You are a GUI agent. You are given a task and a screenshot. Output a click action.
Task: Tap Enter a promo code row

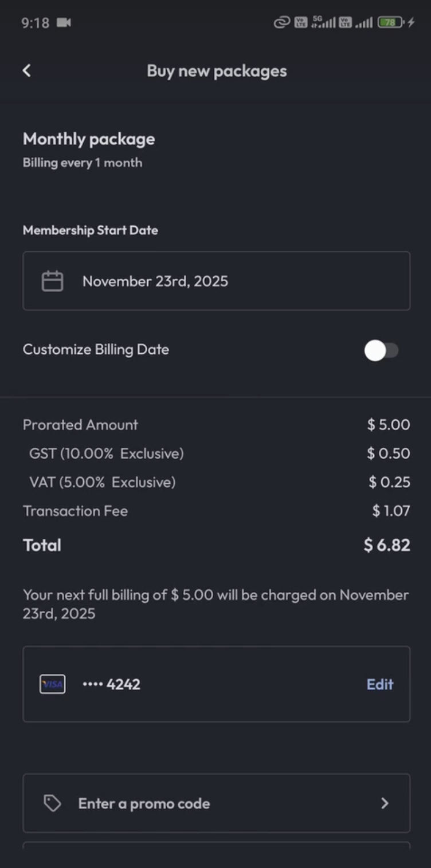click(x=216, y=803)
